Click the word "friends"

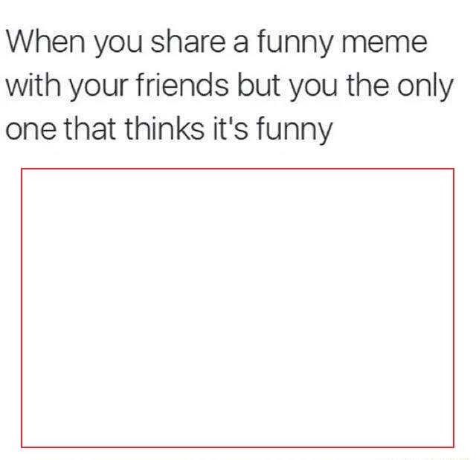coord(182,85)
